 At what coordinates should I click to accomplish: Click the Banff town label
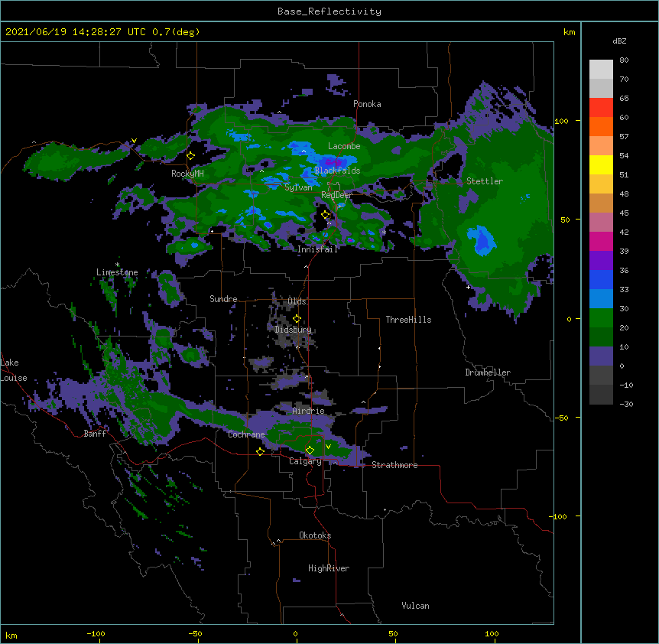click(x=95, y=434)
